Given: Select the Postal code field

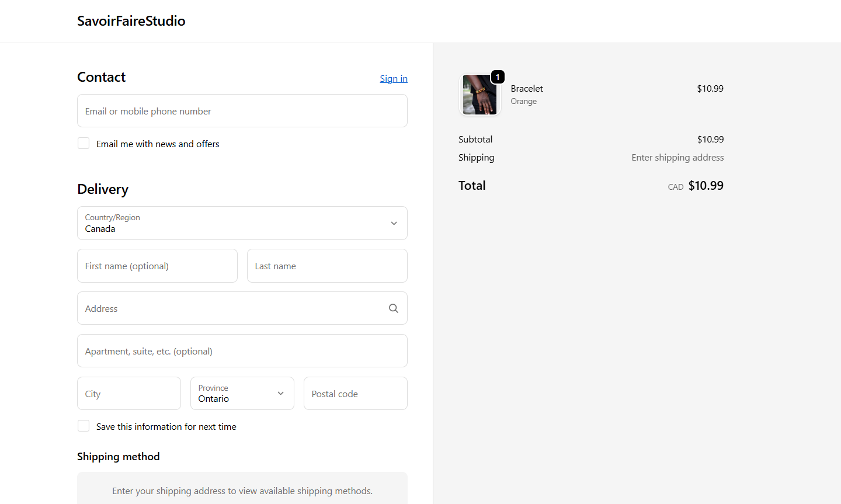Looking at the screenshot, I should pyautogui.click(x=355, y=394).
